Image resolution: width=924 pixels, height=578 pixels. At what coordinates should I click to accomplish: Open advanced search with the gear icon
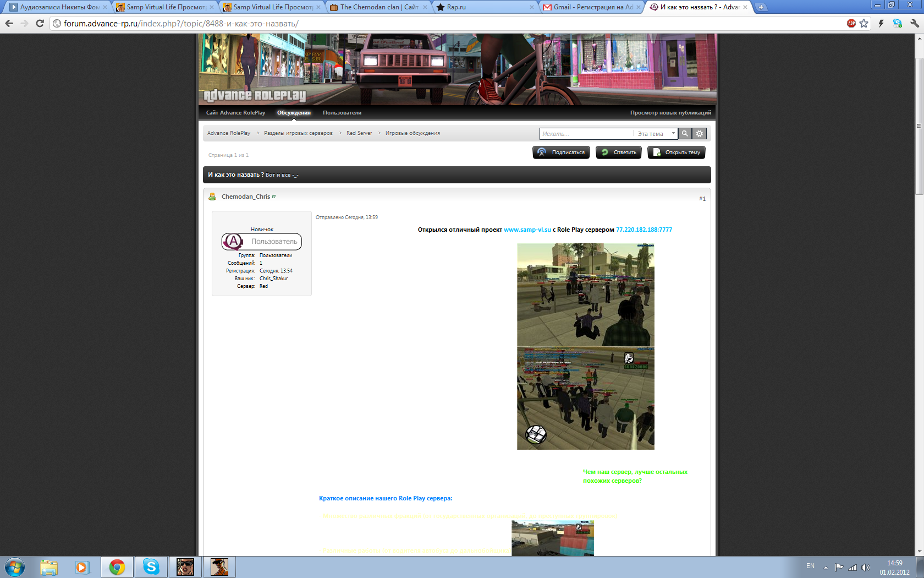pyautogui.click(x=700, y=133)
